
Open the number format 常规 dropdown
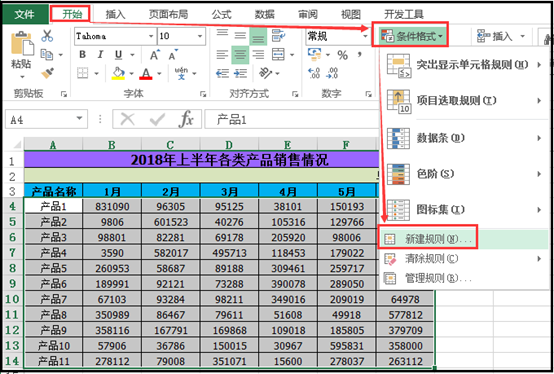365,36
